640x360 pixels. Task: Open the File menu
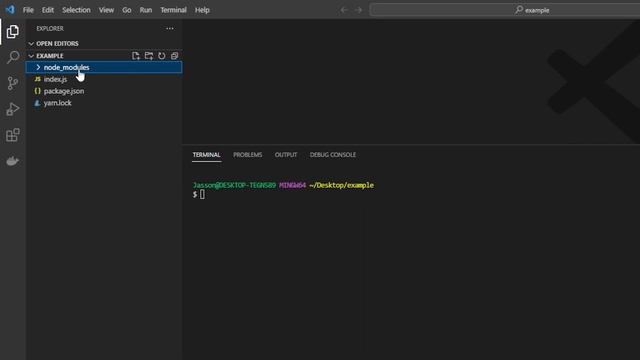click(x=28, y=10)
